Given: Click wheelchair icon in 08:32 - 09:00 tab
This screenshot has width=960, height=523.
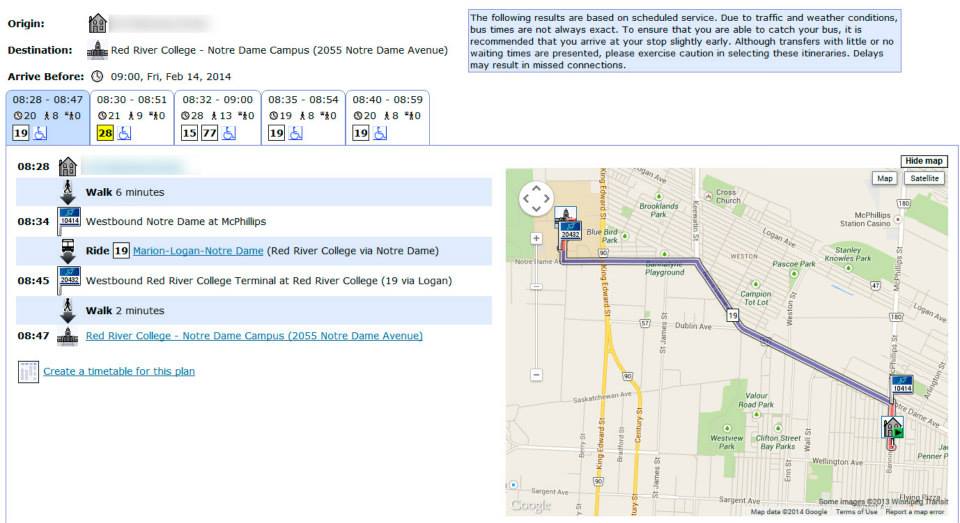Looking at the screenshot, I should [x=229, y=133].
